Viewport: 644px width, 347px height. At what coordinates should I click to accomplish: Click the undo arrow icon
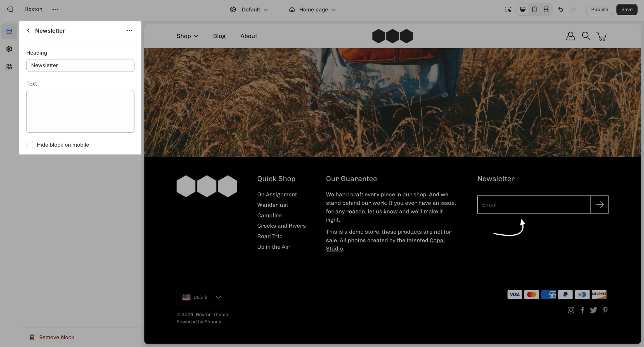(560, 9)
